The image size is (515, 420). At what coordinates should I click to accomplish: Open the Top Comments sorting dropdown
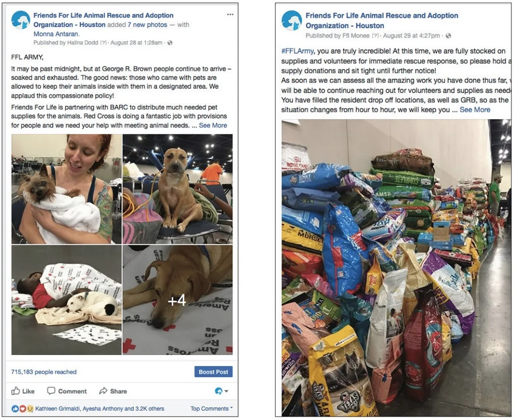pos(212,409)
